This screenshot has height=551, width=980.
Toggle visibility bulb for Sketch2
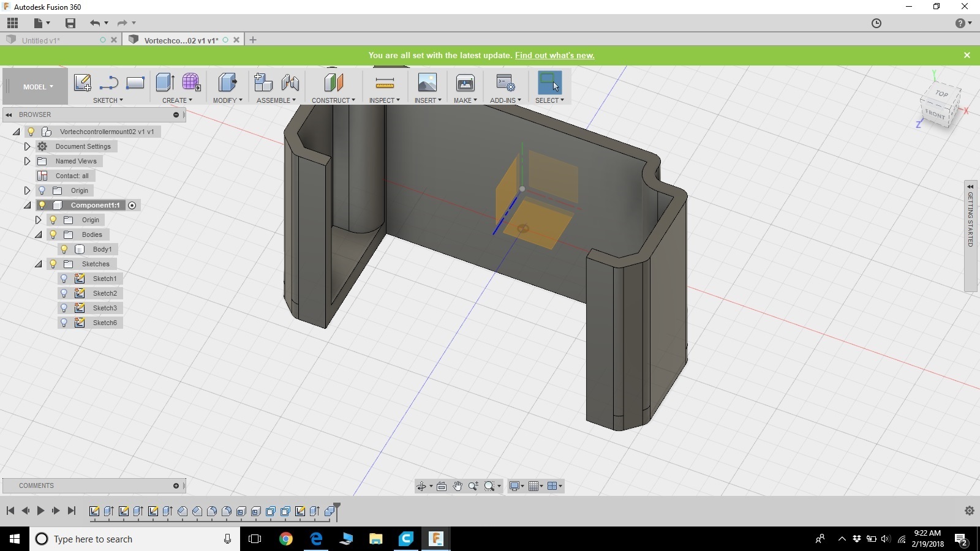click(64, 293)
